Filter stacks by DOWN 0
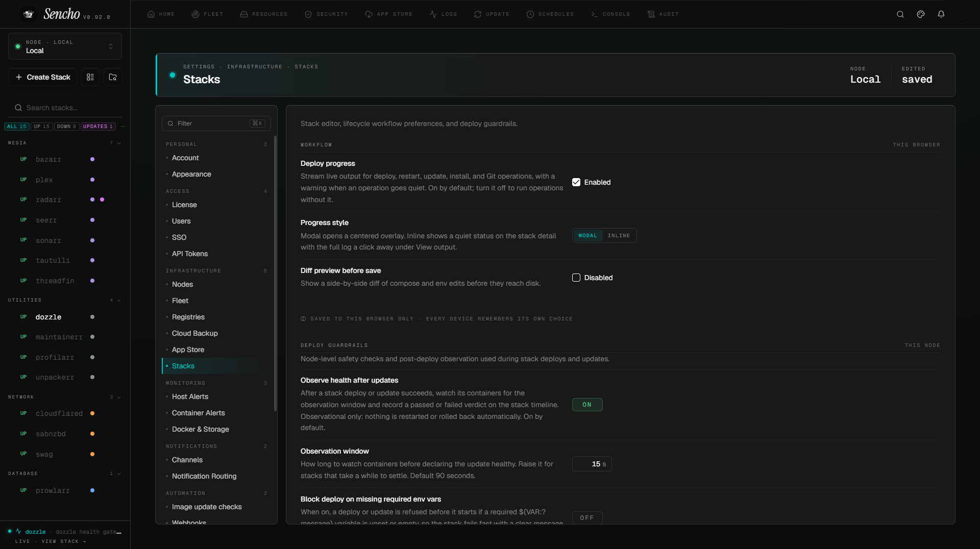980x549 pixels. 67,127
